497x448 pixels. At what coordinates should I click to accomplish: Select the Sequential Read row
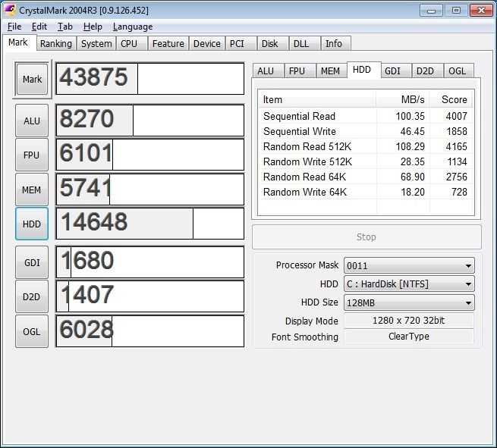click(x=366, y=116)
